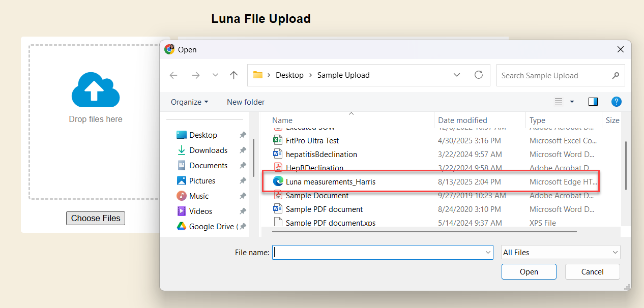Click the Up one level arrow
The width and height of the screenshot is (644, 308).
[233, 75]
